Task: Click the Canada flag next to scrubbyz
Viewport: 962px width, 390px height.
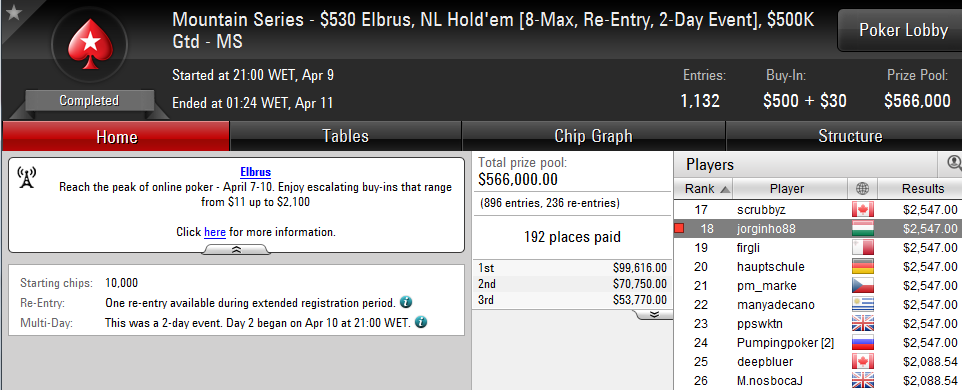Action: 862,210
